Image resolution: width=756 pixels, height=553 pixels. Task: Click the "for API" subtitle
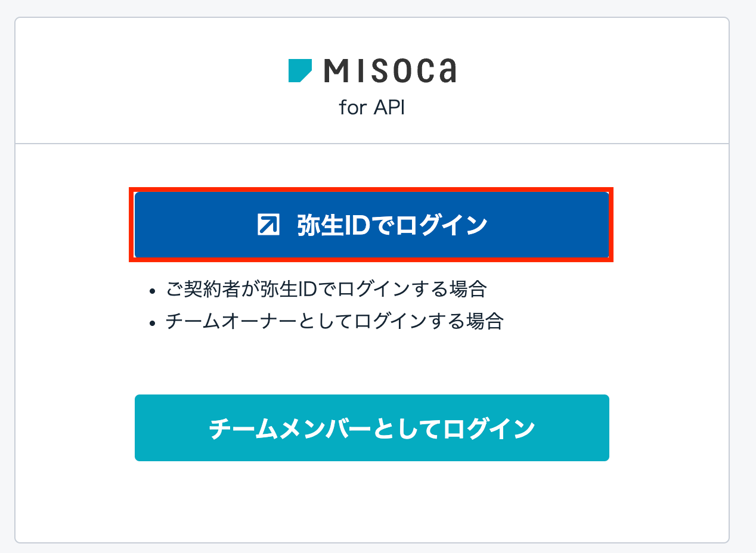click(x=371, y=108)
